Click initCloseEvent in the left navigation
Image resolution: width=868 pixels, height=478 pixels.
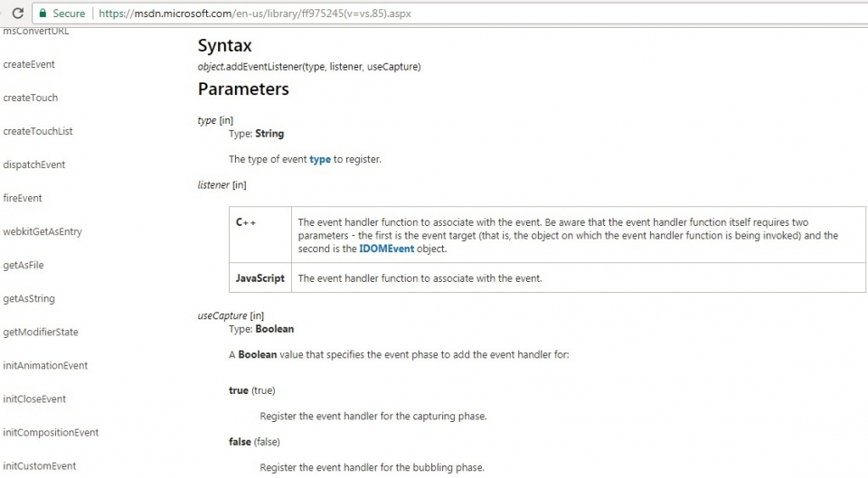click(x=34, y=398)
